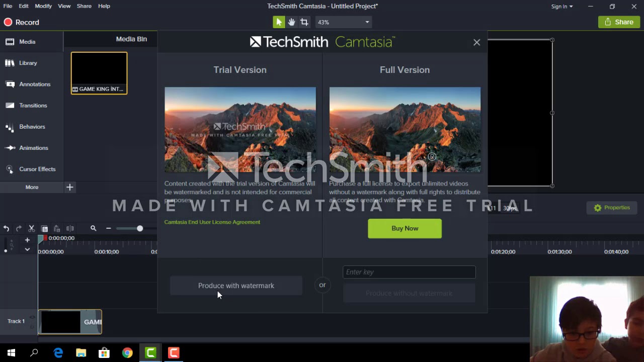Open the Share menu
The width and height of the screenshot is (644, 362).
coord(84,6)
